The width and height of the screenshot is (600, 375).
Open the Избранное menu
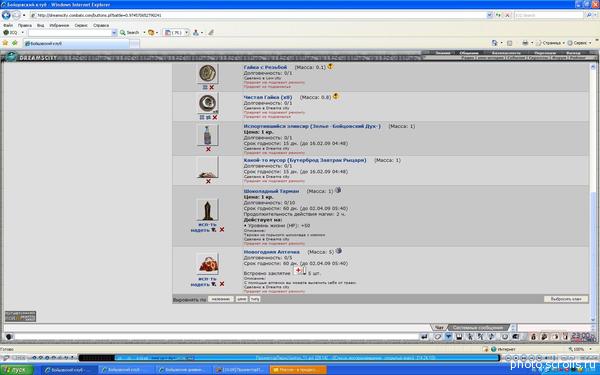pos(59,25)
